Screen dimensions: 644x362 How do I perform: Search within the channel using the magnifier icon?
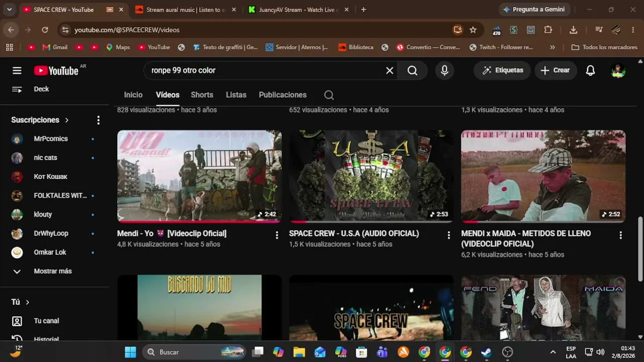click(x=329, y=95)
